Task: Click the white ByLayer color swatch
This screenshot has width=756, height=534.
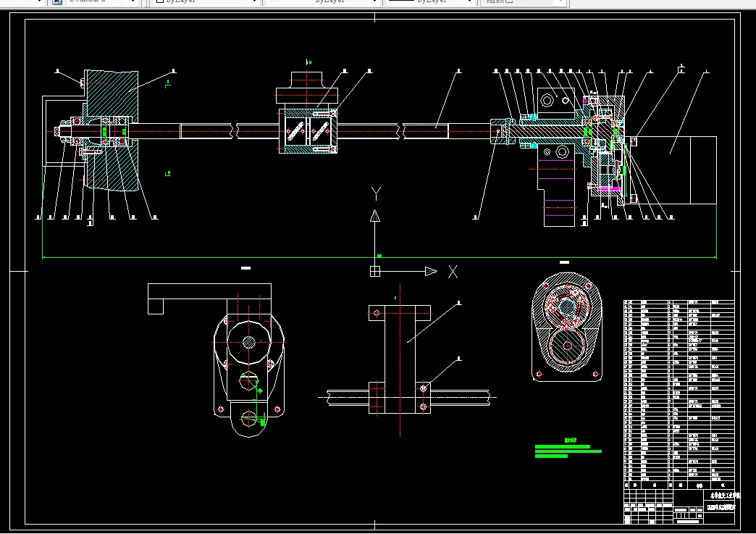Action: [x=161, y=2]
